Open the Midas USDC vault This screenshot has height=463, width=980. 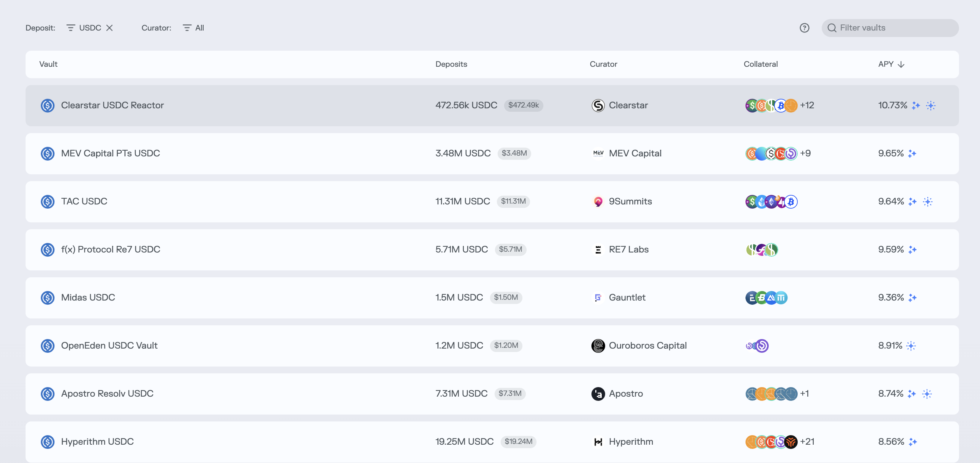click(x=492, y=298)
